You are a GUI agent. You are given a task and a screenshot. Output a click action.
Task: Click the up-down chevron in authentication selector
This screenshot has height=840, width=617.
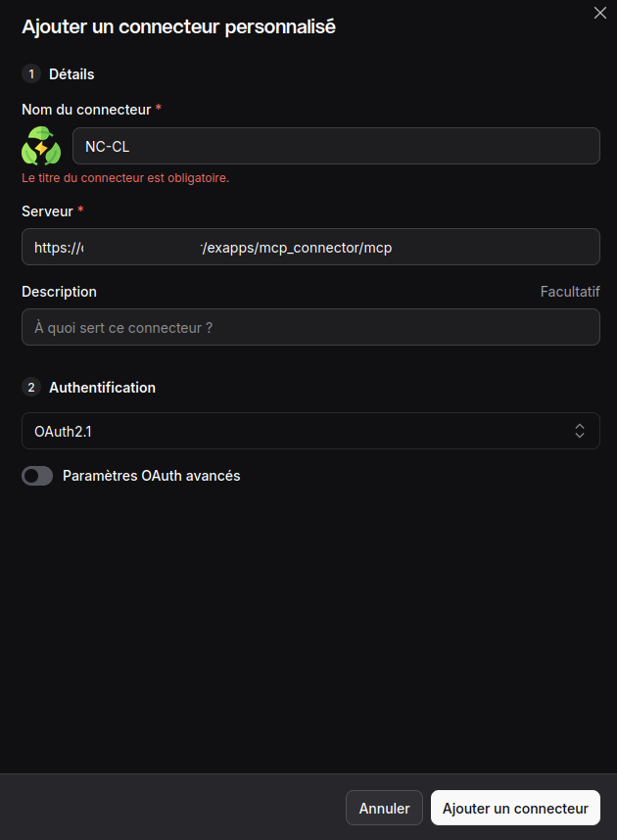coord(580,431)
